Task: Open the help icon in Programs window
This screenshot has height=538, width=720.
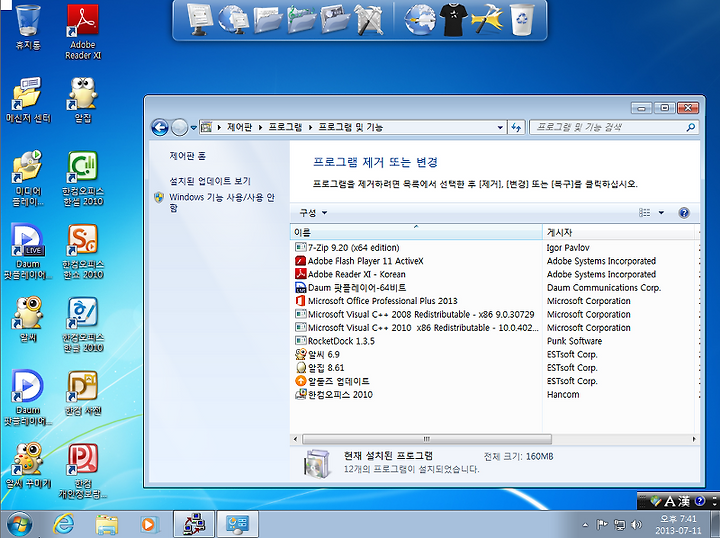Action: [x=684, y=213]
